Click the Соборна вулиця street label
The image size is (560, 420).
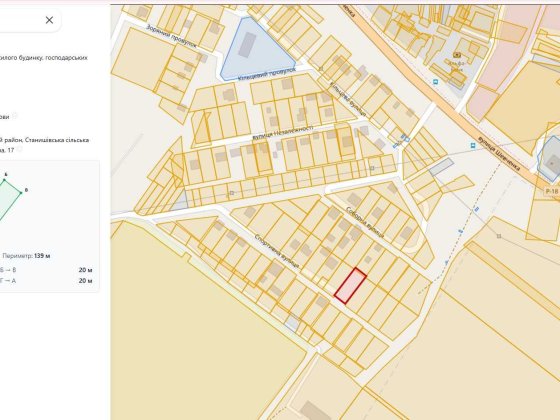click(365, 222)
